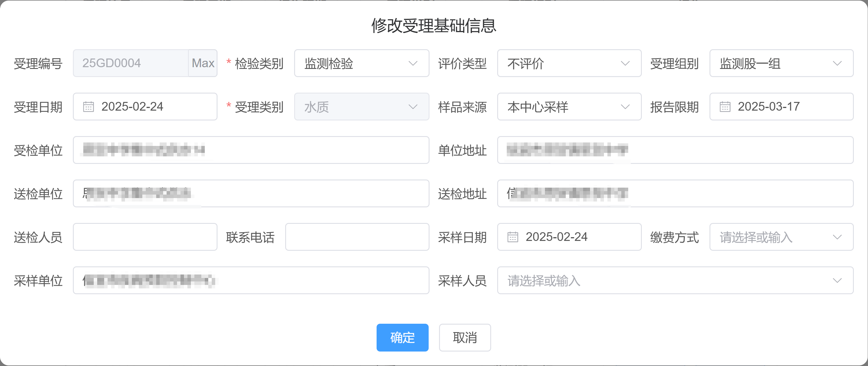Open the 受理组别 dropdown
Image resolution: width=868 pixels, height=366 pixels.
pos(781,63)
